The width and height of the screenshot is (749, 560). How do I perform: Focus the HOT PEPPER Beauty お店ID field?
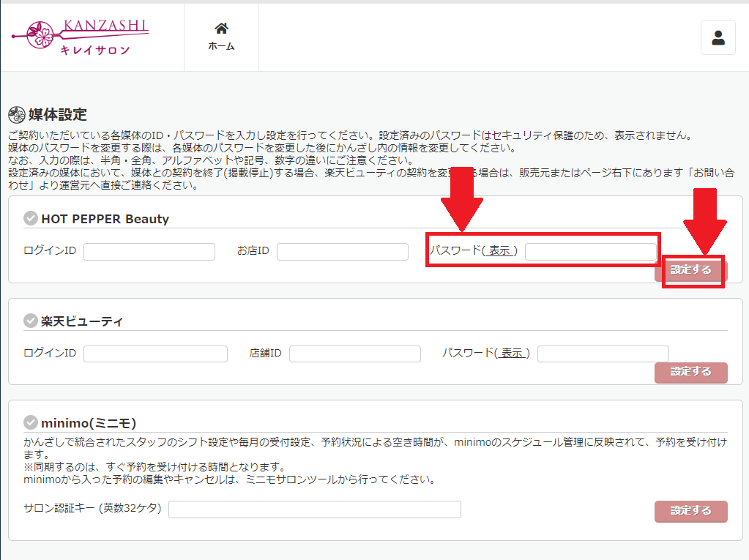coord(342,252)
